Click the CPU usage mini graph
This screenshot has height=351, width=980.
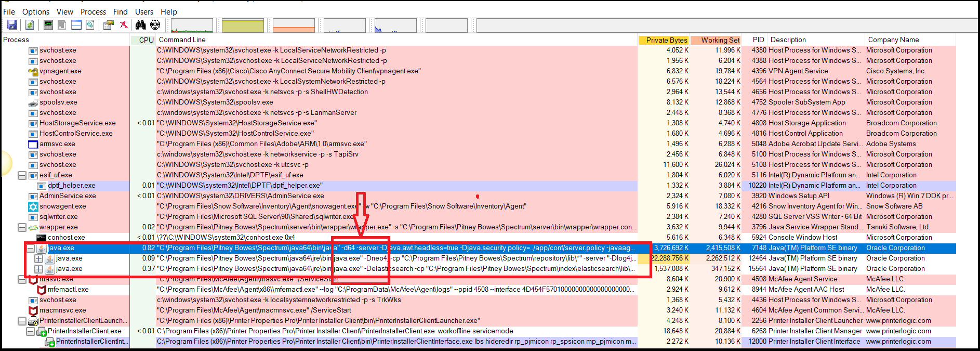coord(192,25)
